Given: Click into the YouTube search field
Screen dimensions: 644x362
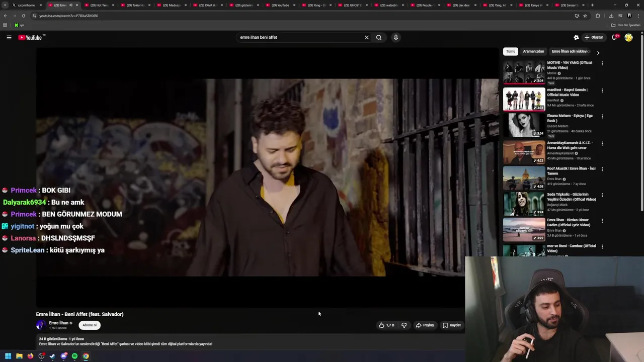Looking at the screenshot, I should click(299, 37).
